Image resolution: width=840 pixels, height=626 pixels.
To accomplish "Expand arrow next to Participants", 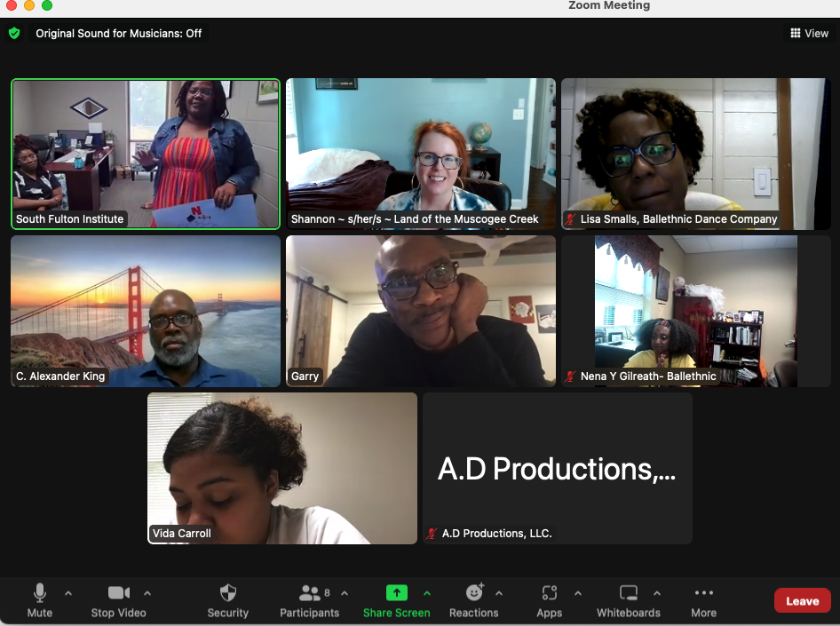I will (345, 593).
